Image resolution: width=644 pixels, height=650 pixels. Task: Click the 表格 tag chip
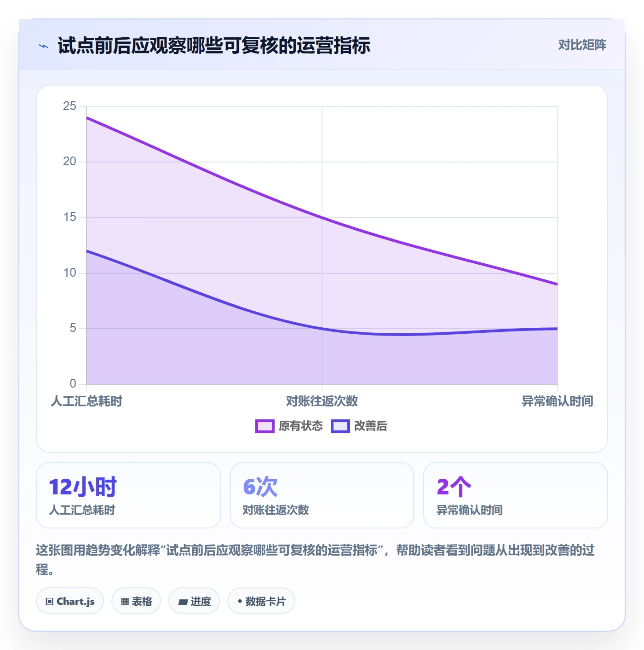pos(136,601)
